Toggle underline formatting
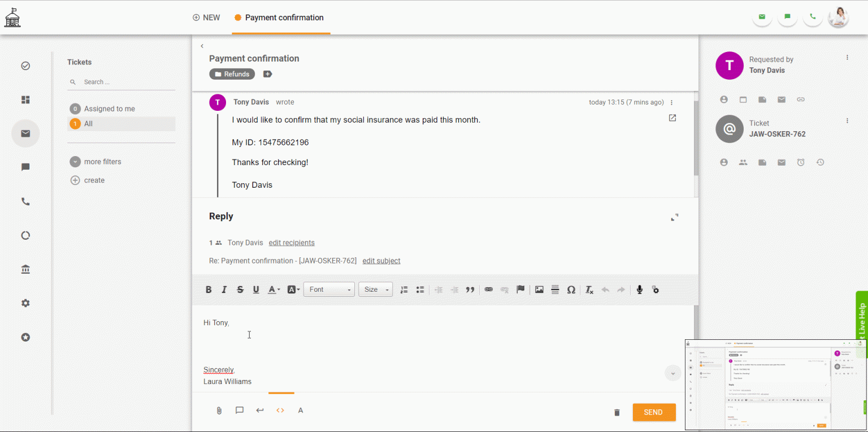This screenshot has height=432, width=868. coord(256,290)
